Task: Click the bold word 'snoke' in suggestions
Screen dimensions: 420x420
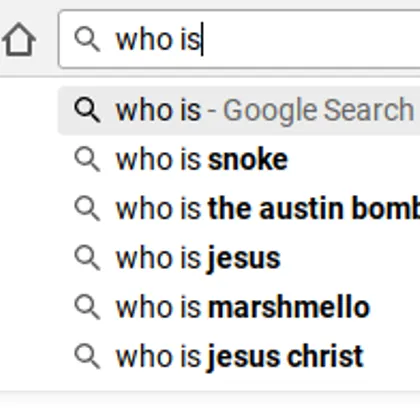Action: tap(248, 160)
